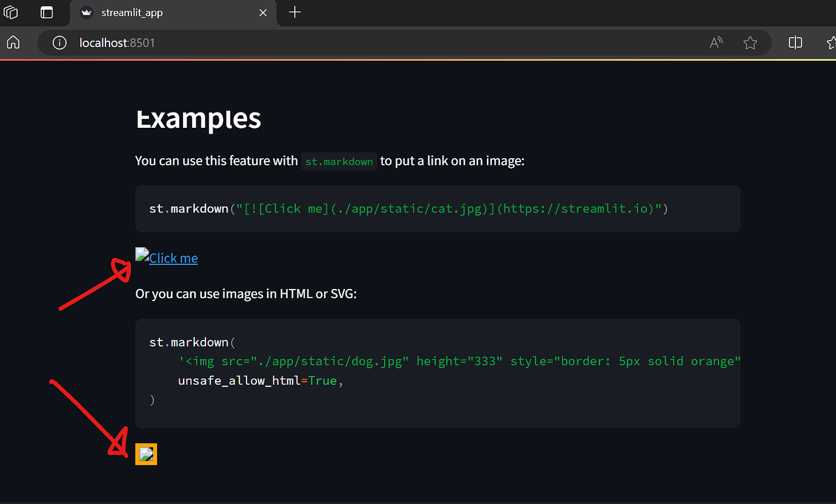
Task: Click the inline st.markdown code snippet
Action: tap(339, 161)
